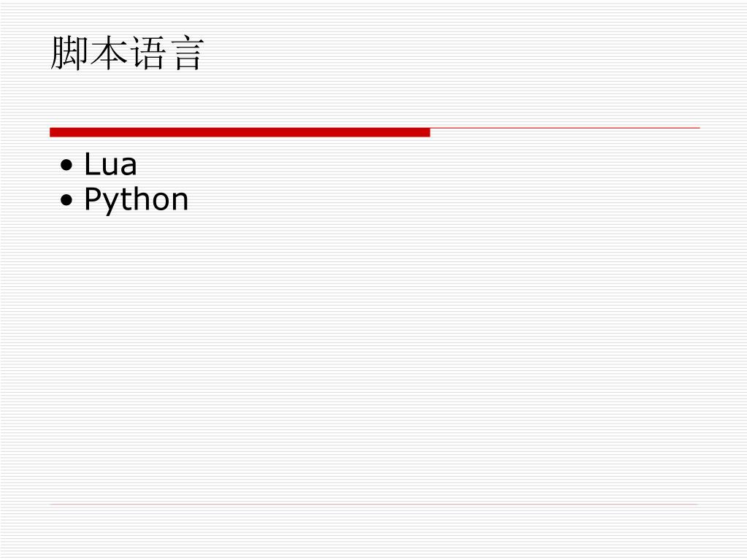Select the slide title 脚本语言

(x=127, y=53)
